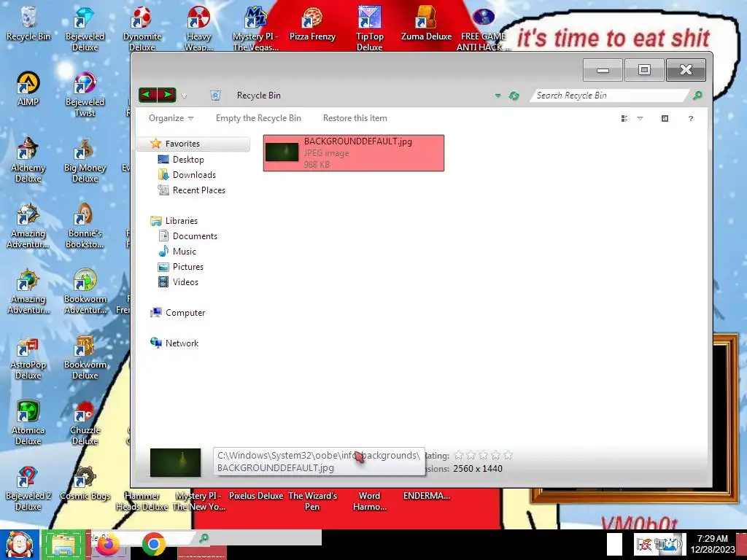Select Bejeweled Deluxe desktop shortcut
Image resolution: width=747 pixels, height=560 pixels.
click(85, 28)
